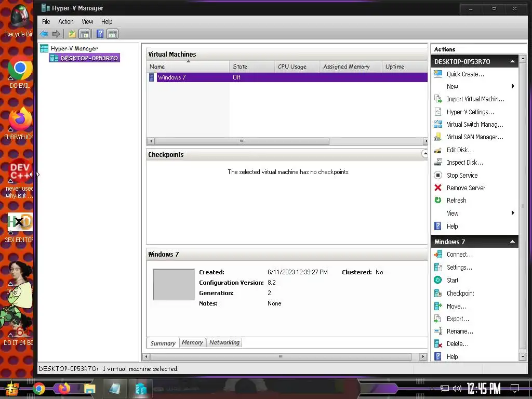This screenshot has width=532, height=399.
Task: Click Export action for Windows 7
Action: coord(458,319)
